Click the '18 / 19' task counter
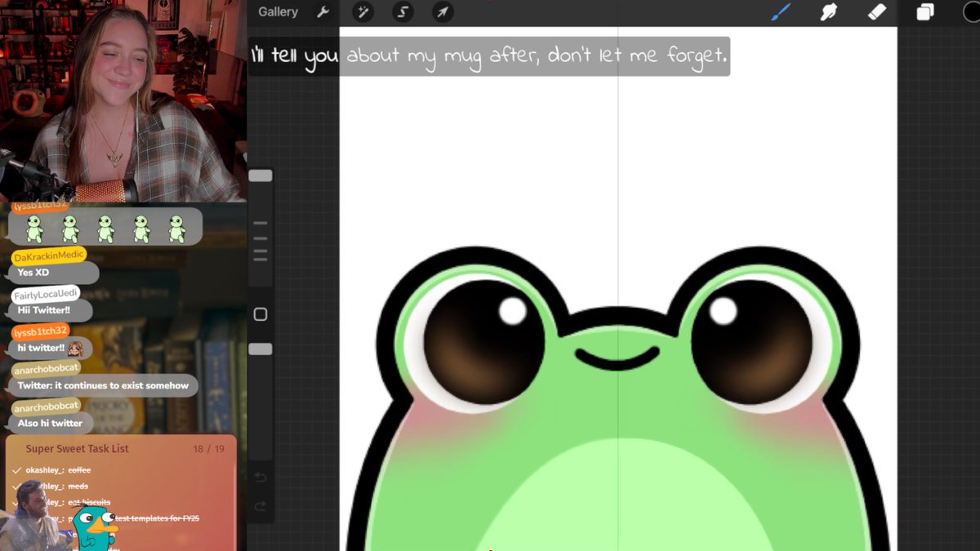 click(209, 449)
